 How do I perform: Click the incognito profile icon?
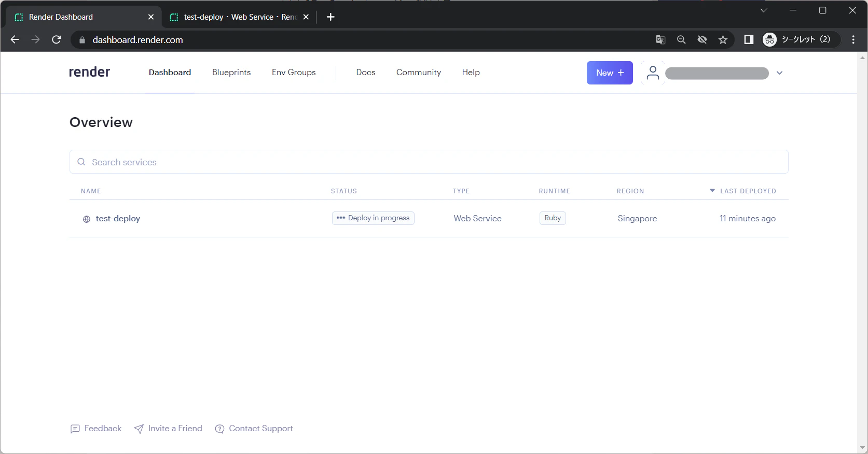point(769,39)
